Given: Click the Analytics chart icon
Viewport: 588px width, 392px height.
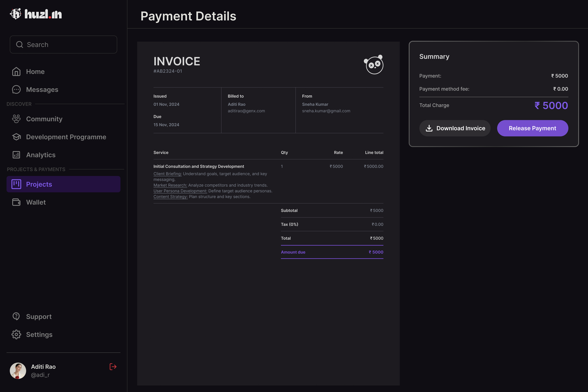Looking at the screenshot, I should (x=16, y=155).
